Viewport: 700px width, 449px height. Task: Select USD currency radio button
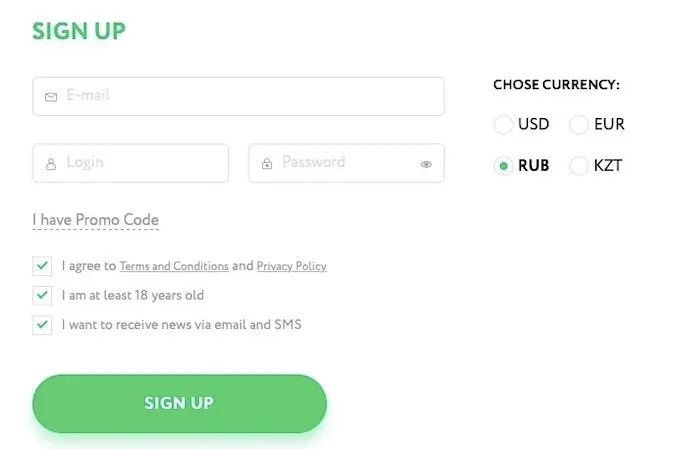pos(503,125)
